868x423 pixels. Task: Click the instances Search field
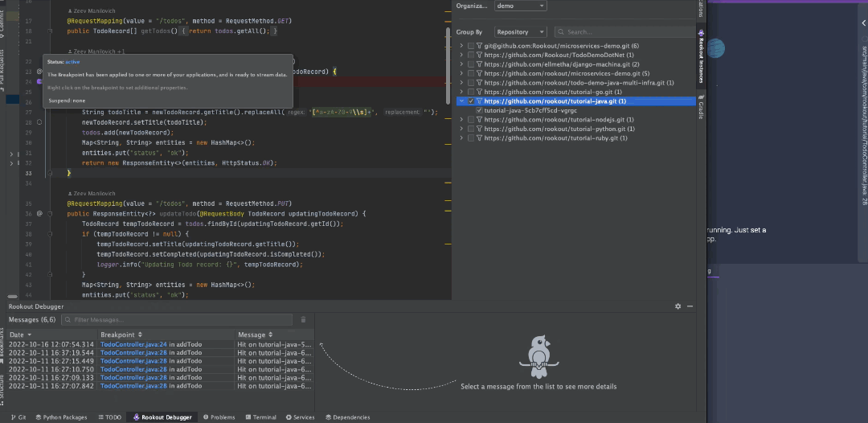625,32
